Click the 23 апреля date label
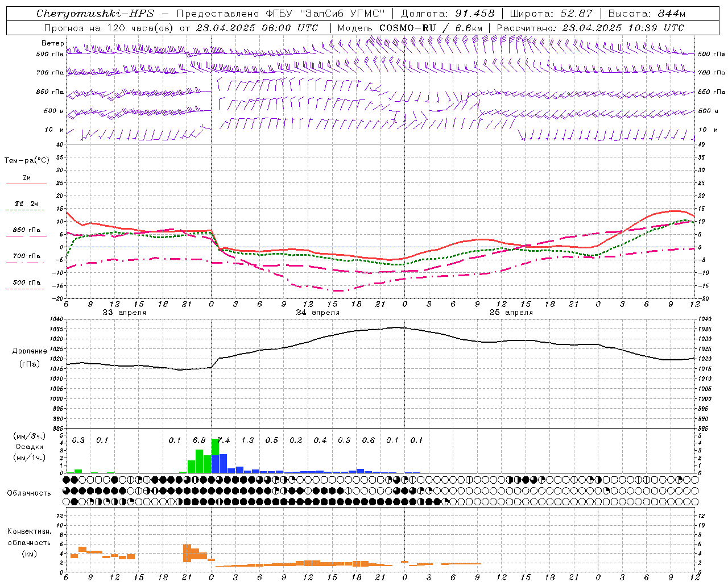The width and height of the screenshot is (728, 582). [x=124, y=313]
